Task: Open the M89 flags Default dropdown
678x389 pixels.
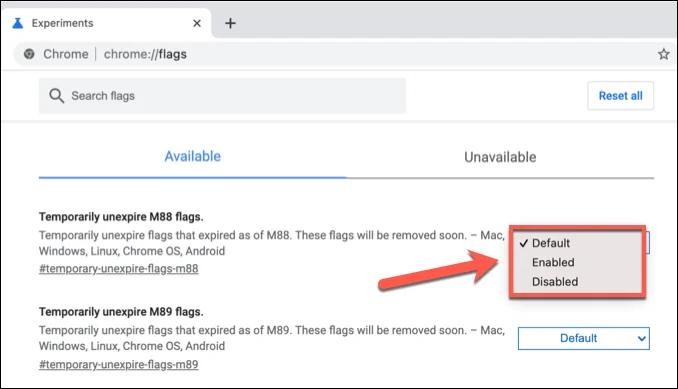Action: tap(584, 338)
